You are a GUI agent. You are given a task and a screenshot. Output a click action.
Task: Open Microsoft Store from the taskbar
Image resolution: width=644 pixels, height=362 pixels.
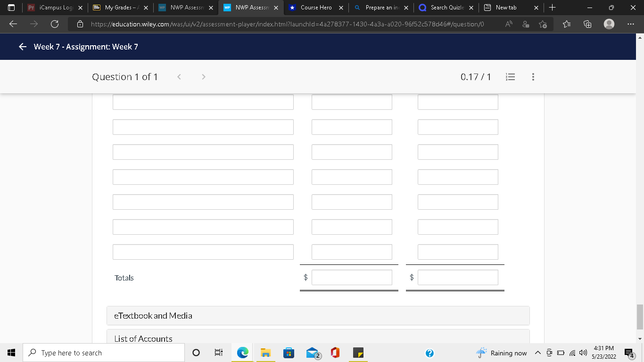289,353
